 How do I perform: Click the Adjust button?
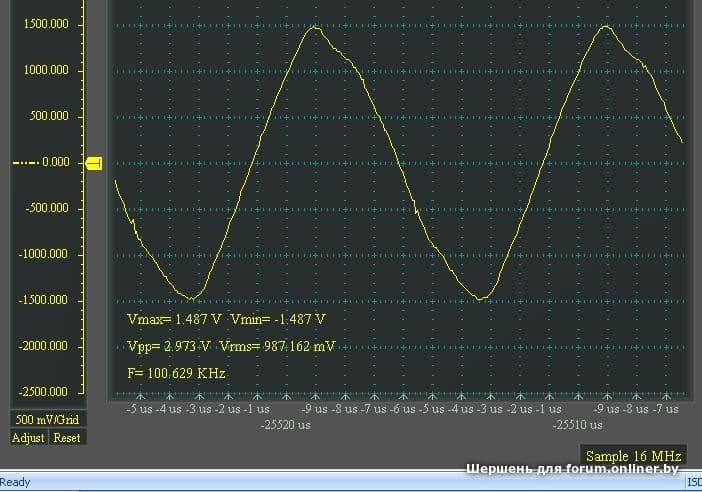[x=29, y=438]
